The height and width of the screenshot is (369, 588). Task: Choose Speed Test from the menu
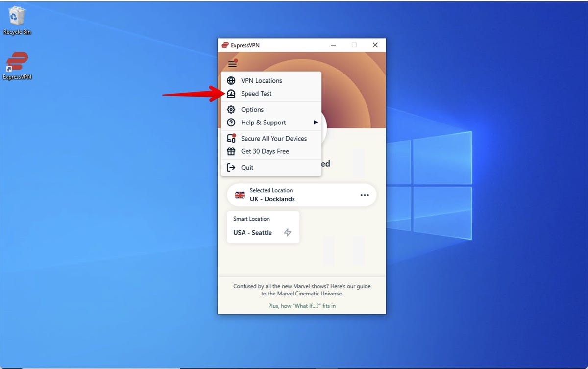(271, 94)
